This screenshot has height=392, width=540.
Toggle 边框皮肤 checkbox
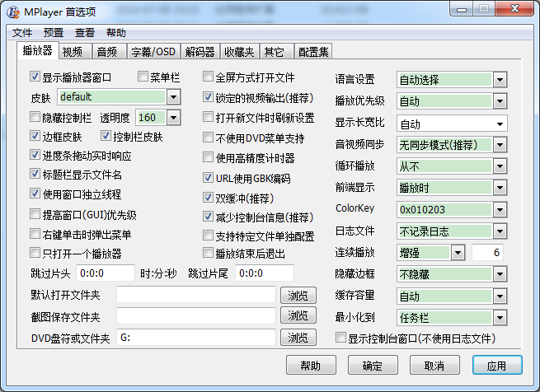35,136
